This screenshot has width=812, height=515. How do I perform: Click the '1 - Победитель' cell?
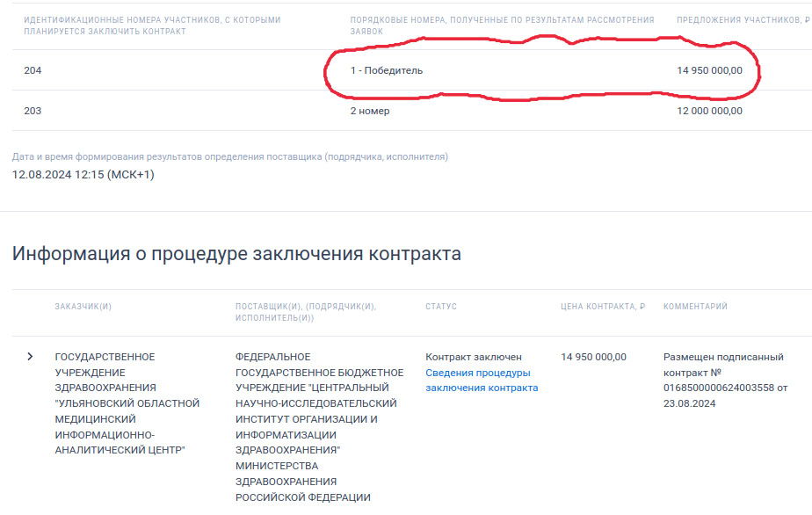[386, 70]
